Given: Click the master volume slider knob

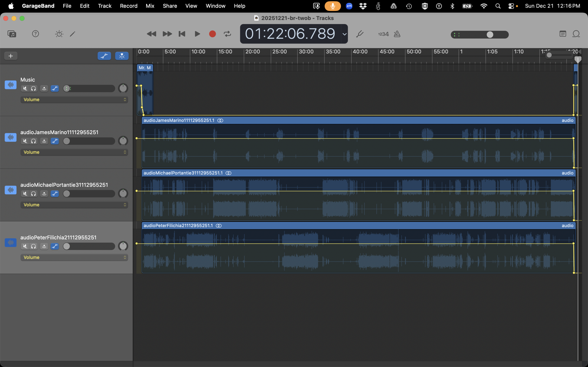Looking at the screenshot, I should point(490,35).
